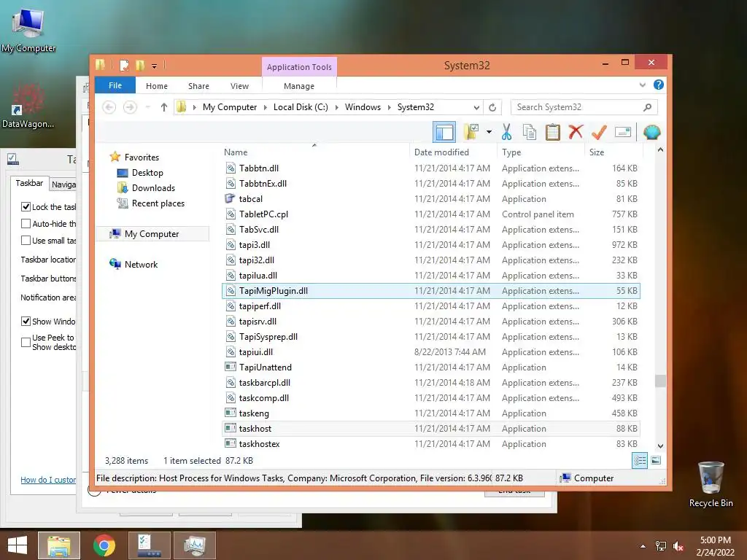Toggle the navigation pane toolbar button
This screenshot has height=560, width=747.
coord(444,132)
